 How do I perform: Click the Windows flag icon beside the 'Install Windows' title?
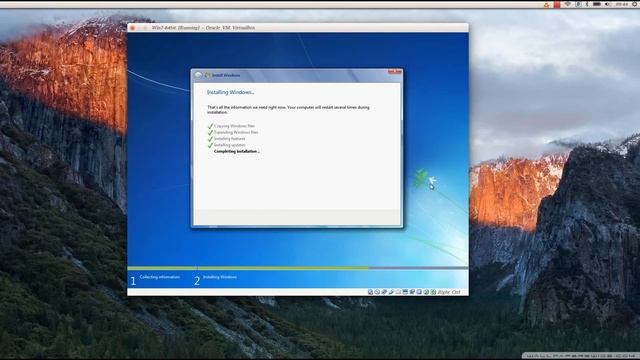[x=207, y=75]
